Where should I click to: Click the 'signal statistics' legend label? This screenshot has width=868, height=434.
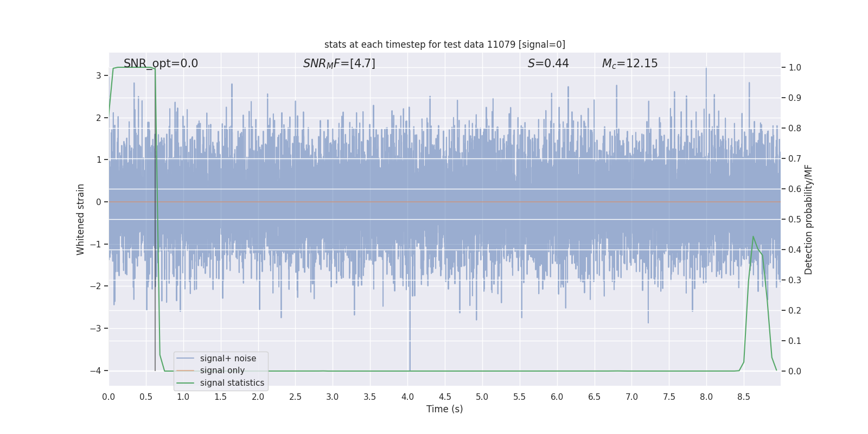(x=232, y=383)
